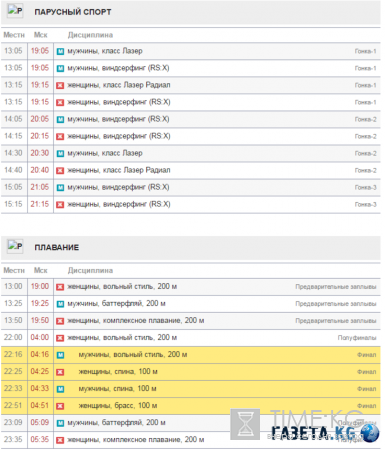Click men's icon in the 23:09 row
The width and height of the screenshot is (385, 450).
[x=60, y=423]
